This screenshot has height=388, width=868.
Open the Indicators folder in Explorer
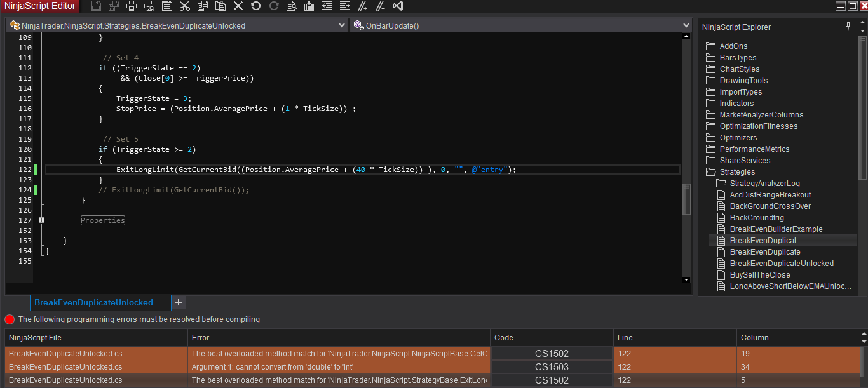point(736,104)
